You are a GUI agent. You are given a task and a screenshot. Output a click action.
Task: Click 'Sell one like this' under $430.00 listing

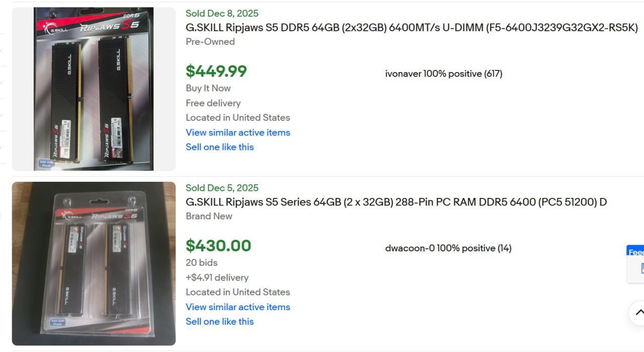[219, 321]
